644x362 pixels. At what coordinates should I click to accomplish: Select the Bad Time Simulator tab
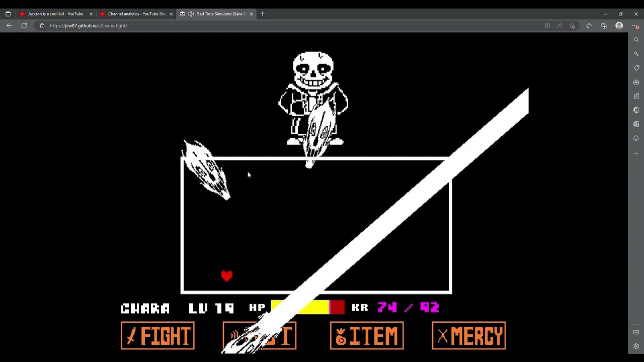[216, 14]
